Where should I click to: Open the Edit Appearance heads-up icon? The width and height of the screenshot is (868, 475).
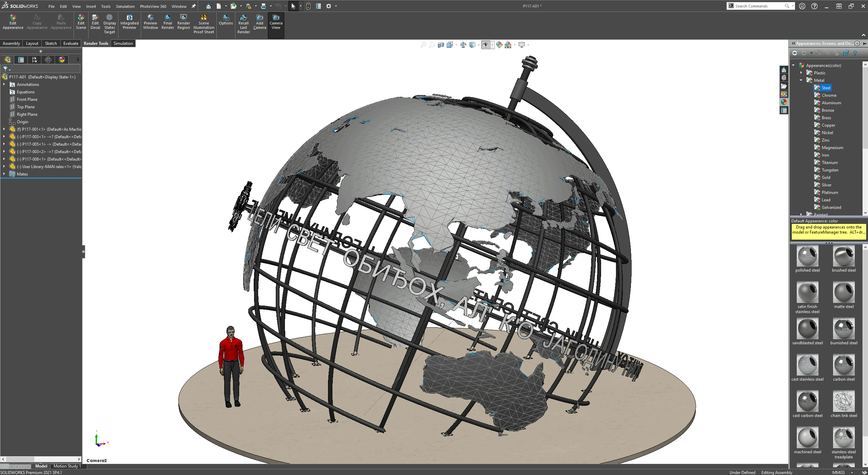499,45
